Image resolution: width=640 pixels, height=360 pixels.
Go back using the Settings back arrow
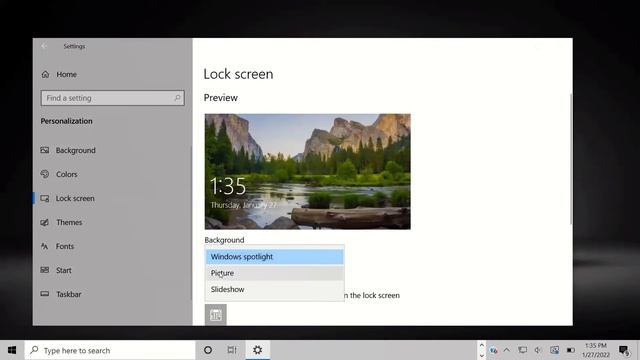coord(44,46)
